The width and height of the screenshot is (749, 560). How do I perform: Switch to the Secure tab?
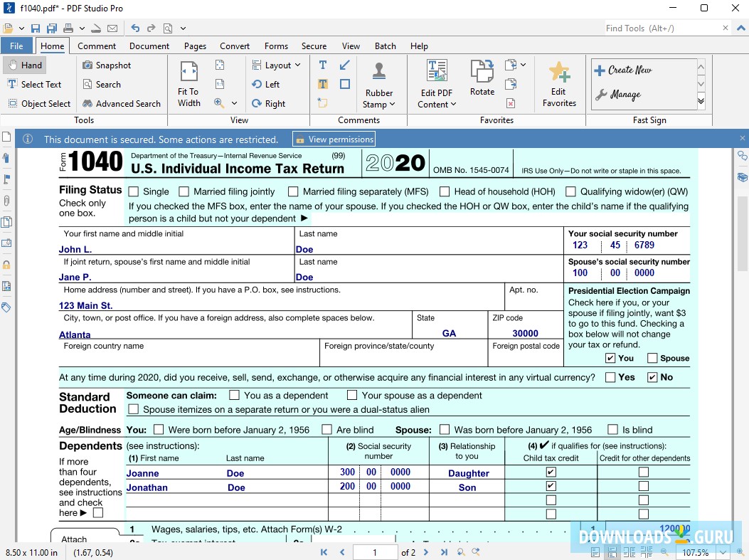pyautogui.click(x=314, y=46)
